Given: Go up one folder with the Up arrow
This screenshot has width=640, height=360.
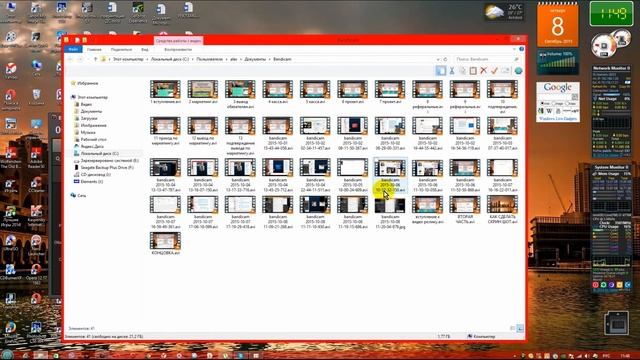Looking at the screenshot, I should coord(96,59).
